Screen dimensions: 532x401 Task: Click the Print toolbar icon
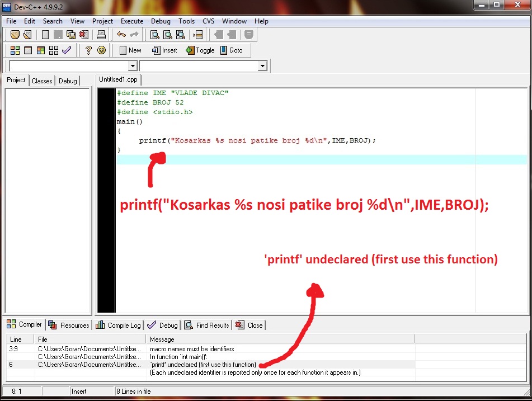[x=101, y=35]
